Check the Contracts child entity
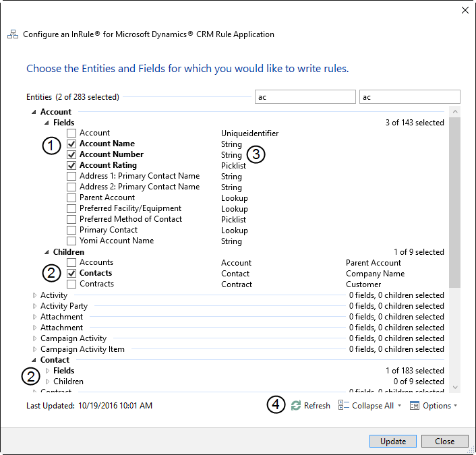The width and height of the screenshot is (476, 455). [71, 284]
